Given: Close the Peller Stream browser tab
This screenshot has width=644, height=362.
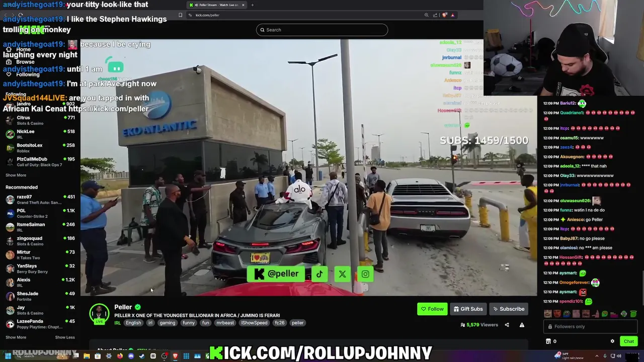Looking at the screenshot, I should point(243,5).
